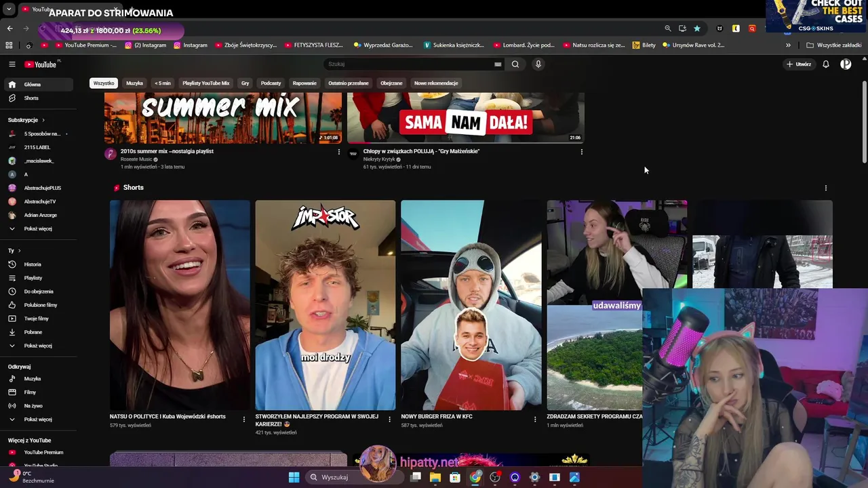Open the YouTube hamburger guide menu
The image size is (868, 488).
click(x=12, y=64)
